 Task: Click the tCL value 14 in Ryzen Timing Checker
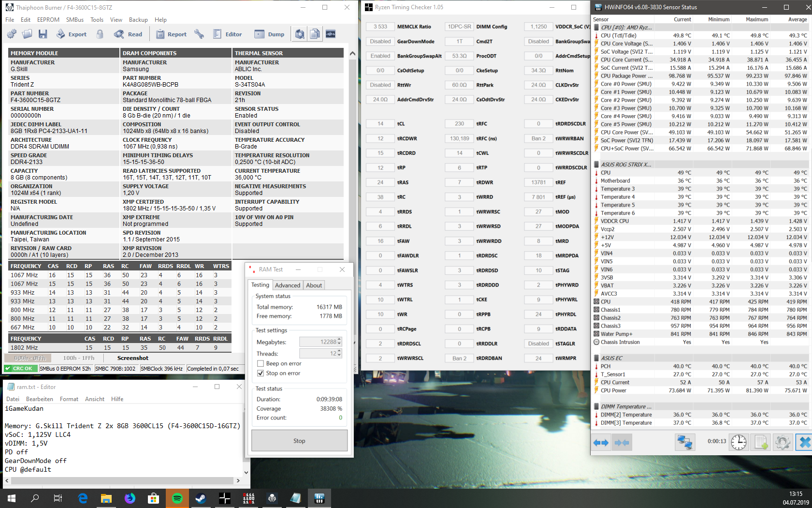point(380,124)
